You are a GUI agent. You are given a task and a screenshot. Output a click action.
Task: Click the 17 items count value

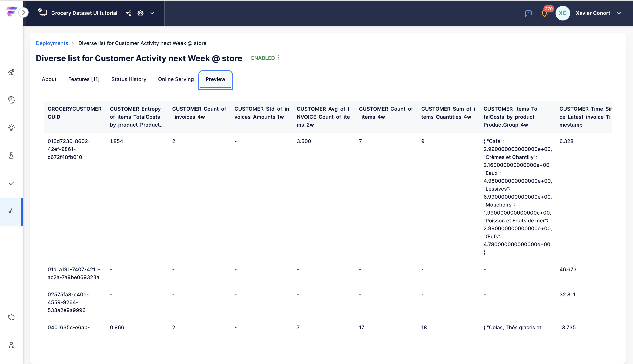point(361,327)
